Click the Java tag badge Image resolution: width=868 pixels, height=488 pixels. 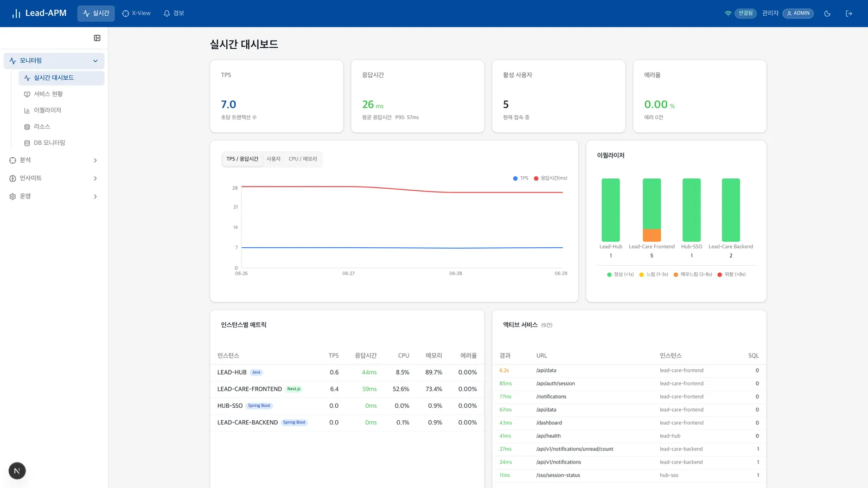(x=256, y=373)
